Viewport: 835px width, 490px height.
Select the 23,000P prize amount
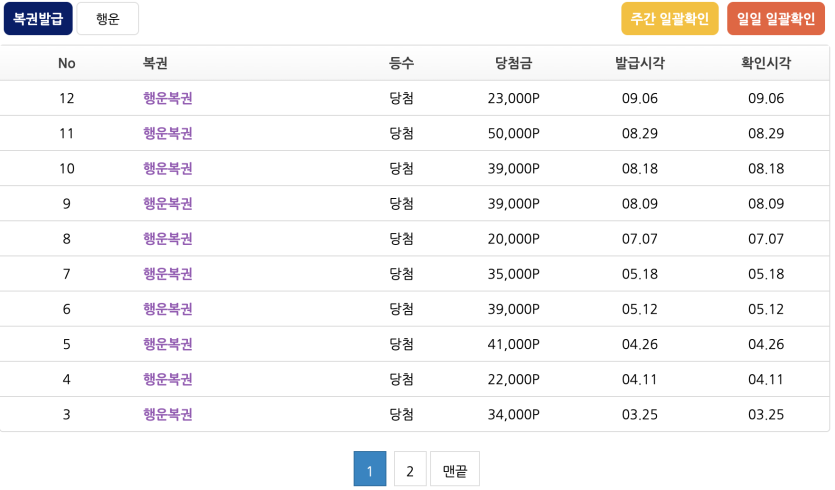[x=513, y=98]
